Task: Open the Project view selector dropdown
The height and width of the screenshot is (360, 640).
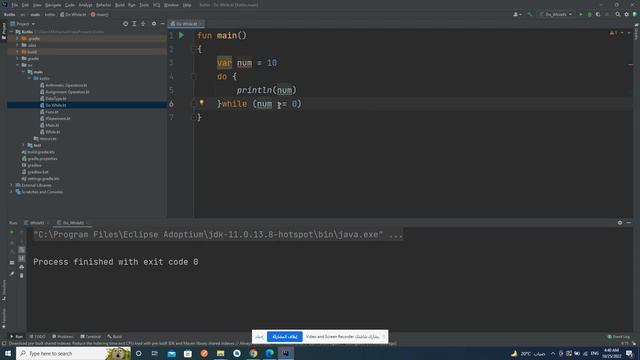Action: pyautogui.click(x=22, y=24)
